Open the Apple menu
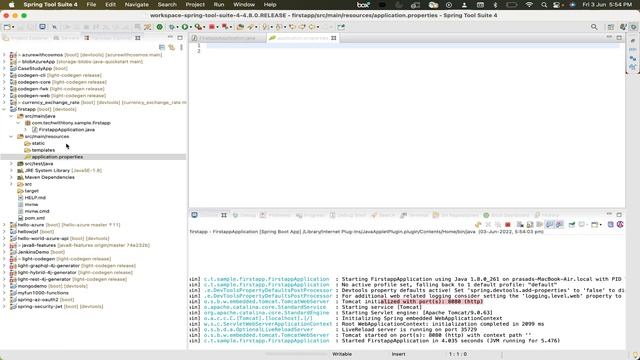640x360 pixels. (x=11, y=4)
